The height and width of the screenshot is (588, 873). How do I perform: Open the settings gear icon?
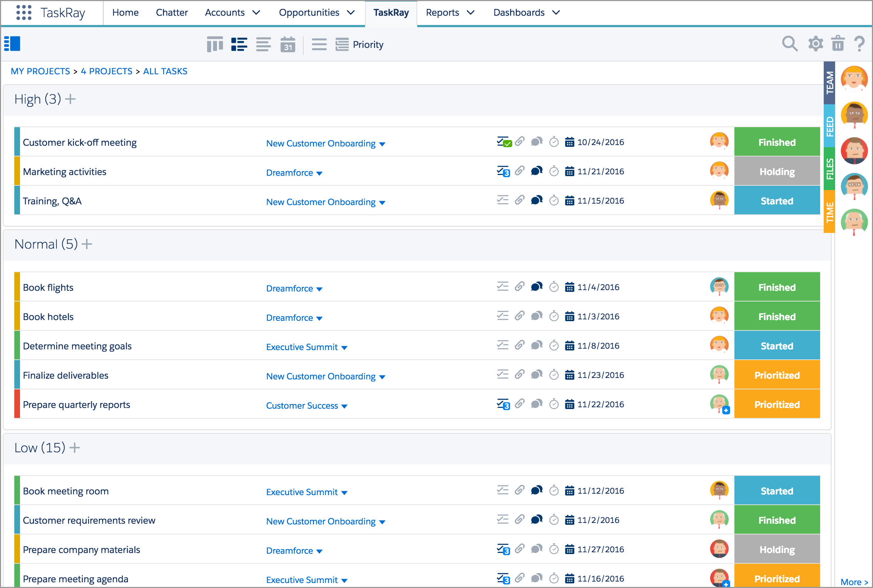[x=815, y=44]
